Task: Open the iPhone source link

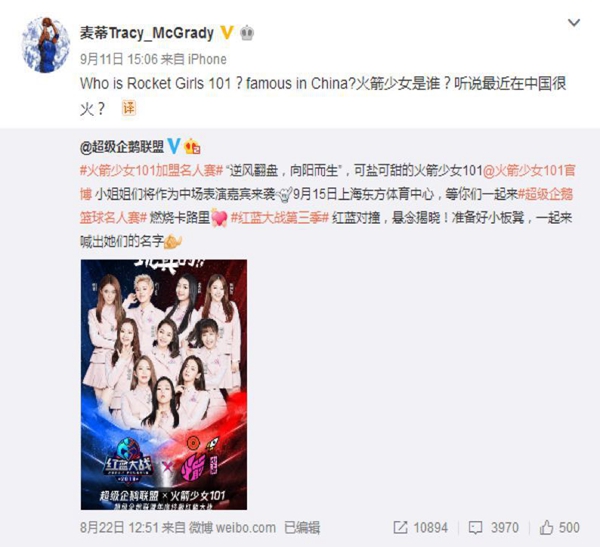Action: click(207, 59)
